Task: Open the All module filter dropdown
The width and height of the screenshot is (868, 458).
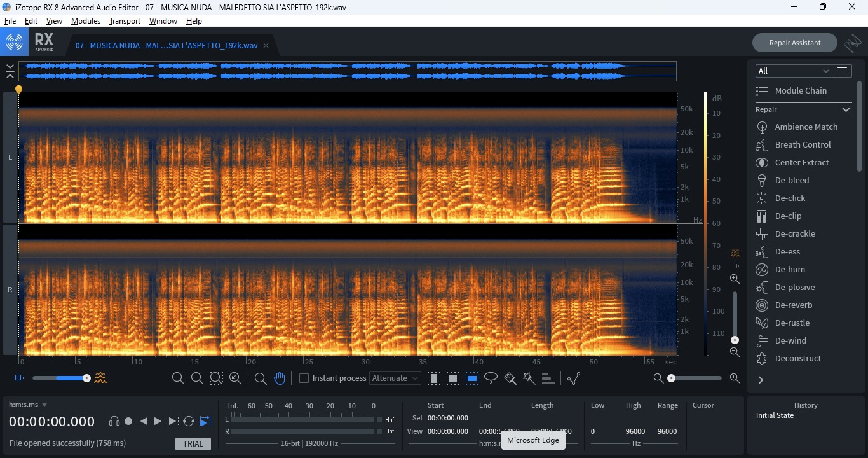Action: point(793,71)
